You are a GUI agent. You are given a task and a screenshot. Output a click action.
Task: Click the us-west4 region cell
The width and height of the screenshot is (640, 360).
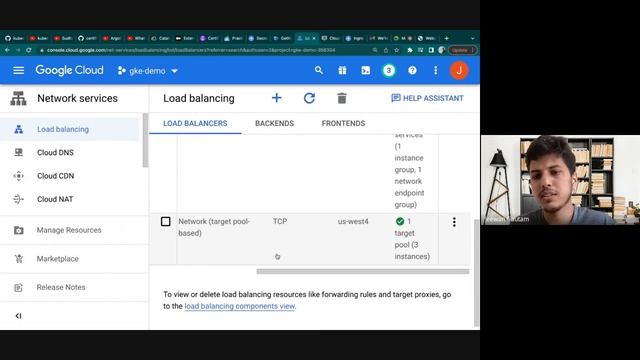click(x=353, y=221)
